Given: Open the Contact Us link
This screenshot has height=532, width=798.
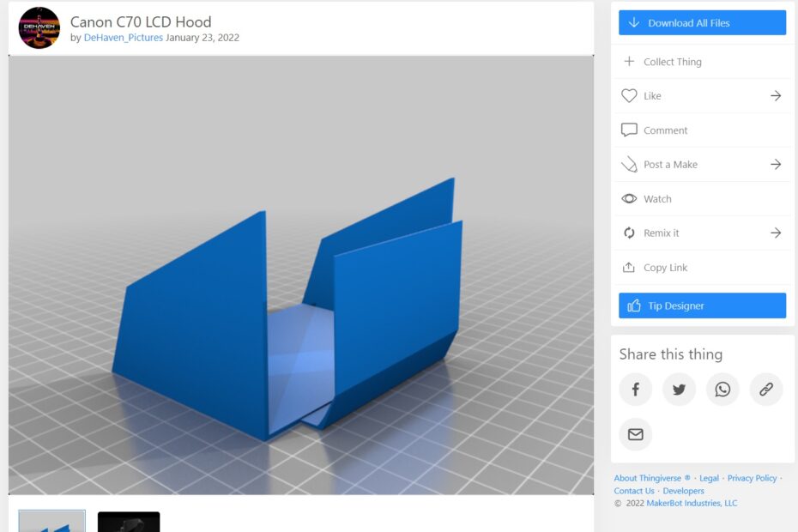Looking at the screenshot, I should pyautogui.click(x=633, y=491).
